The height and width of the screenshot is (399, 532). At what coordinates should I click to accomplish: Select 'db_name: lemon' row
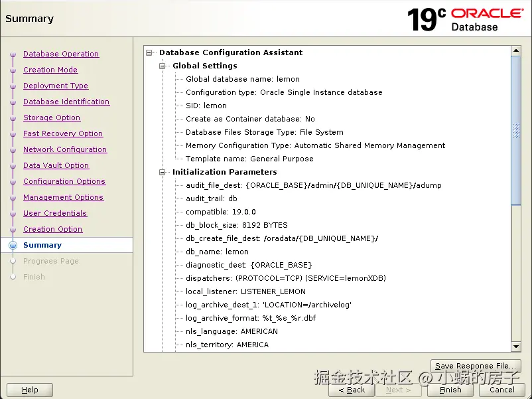[x=217, y=252]
